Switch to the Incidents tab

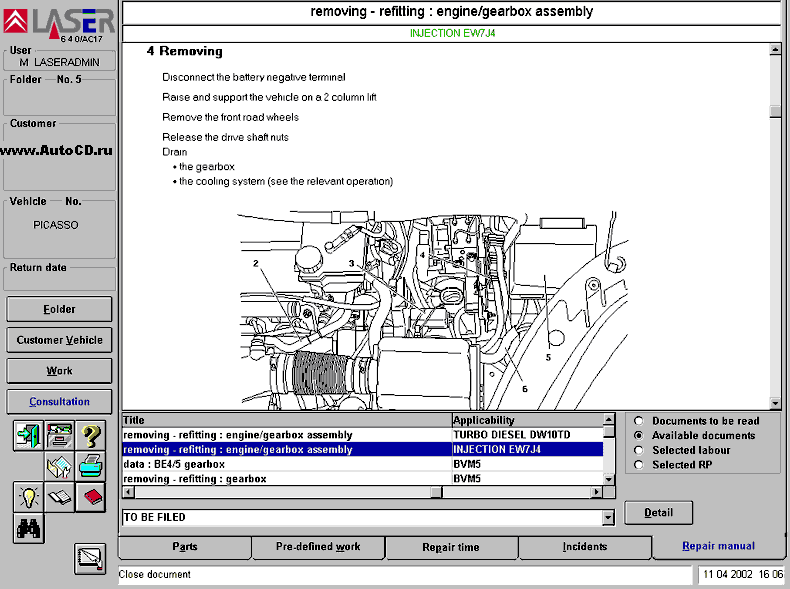[x=584, y=547]
